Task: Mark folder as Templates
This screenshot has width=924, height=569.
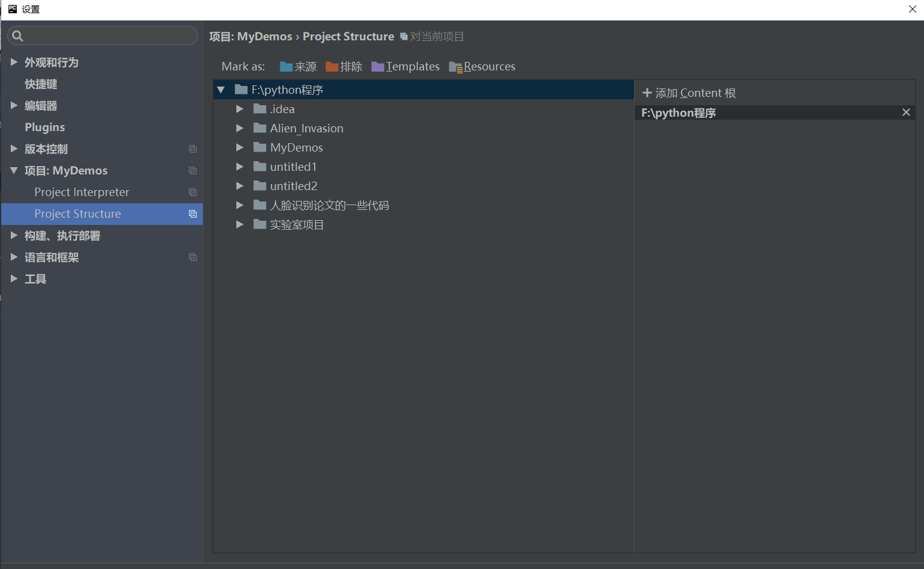Action: pyautogui.click(x=405, y=66)
